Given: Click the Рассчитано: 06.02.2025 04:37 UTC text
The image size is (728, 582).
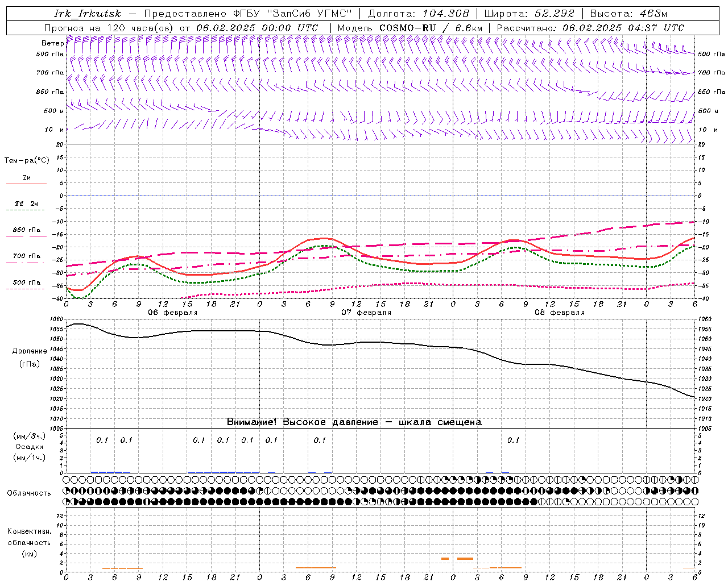Looking at the screenshot, I should coord(590,28).
